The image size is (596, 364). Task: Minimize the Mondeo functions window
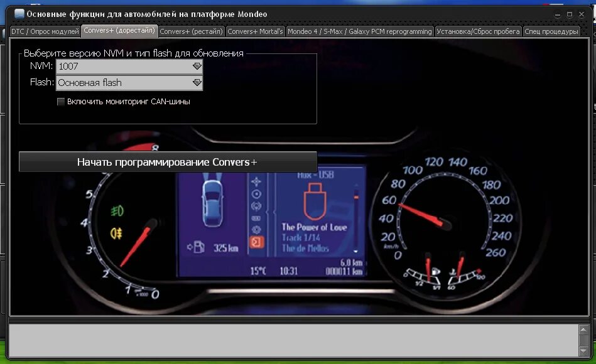click(558, 14)
